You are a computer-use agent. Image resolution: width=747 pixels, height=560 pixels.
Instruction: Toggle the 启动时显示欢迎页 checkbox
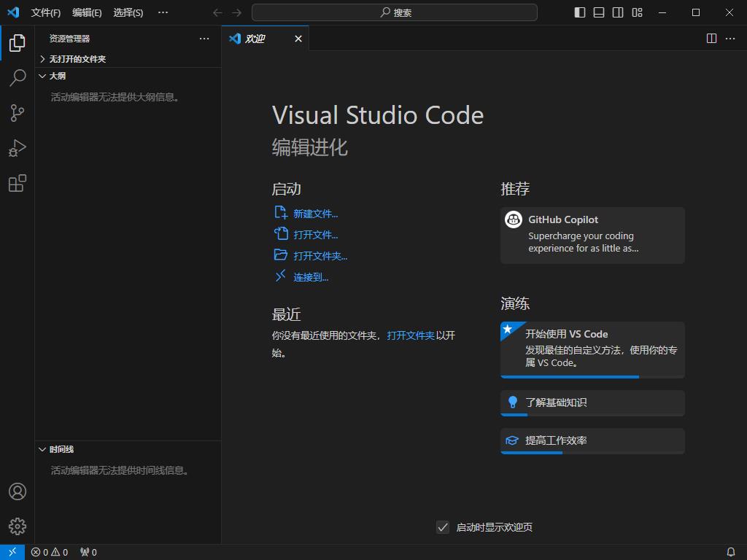tap(443, 527)
